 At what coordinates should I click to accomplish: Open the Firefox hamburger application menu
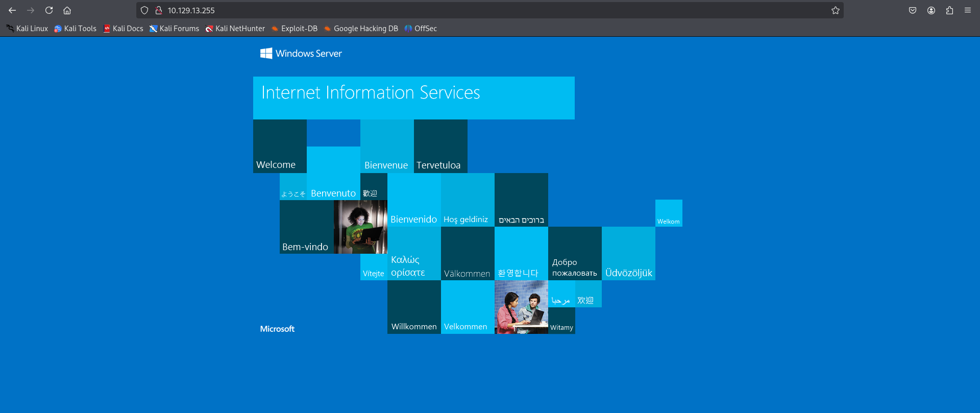(968, 10)
